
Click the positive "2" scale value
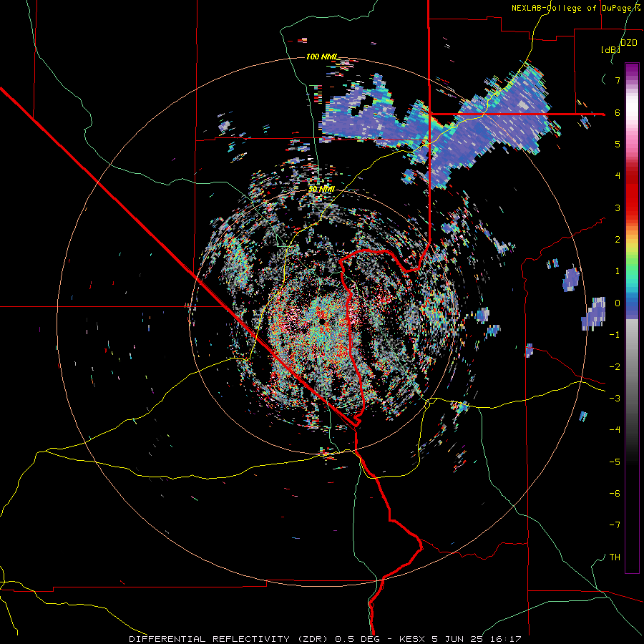point(618,240)
